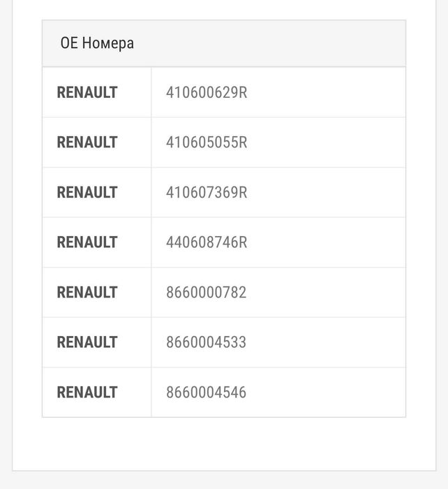Click empty area of 8660004546 row
The image size is (448, 489).
(x=326, y=393)
